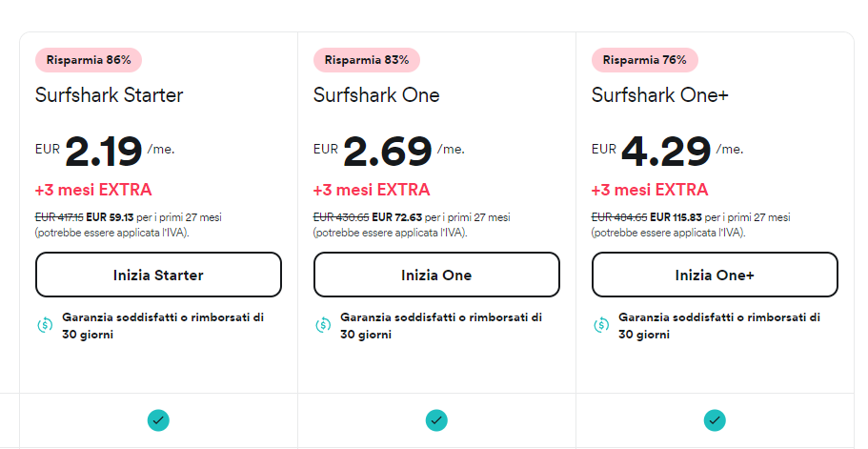Click the Inizia One+ button
The height and width of the screenshot is (449, 868).
tap(715, 275)
